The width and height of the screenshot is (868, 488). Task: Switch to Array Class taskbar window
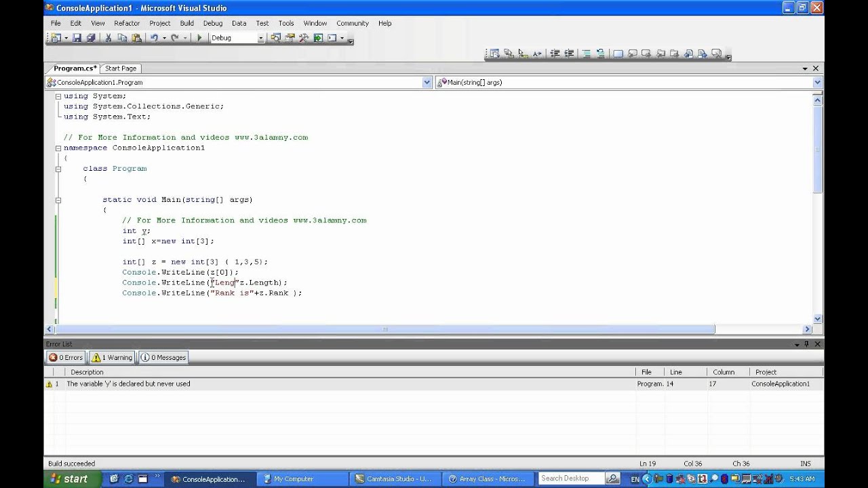488,479
